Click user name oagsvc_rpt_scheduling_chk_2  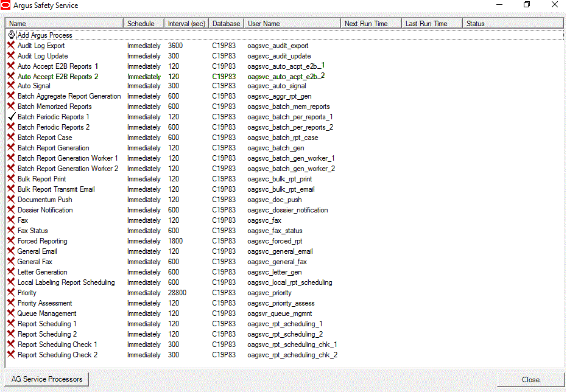pos(292,355)
